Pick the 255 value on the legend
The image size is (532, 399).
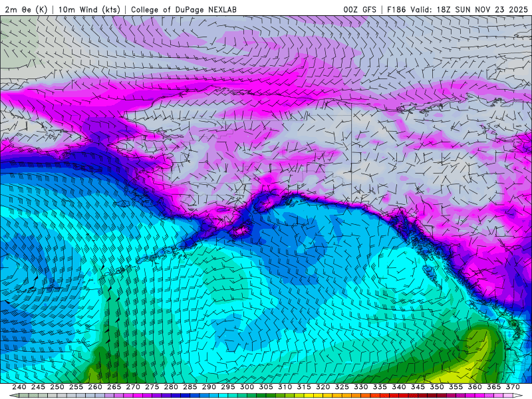pyautogui.click(x=76, y=387)
